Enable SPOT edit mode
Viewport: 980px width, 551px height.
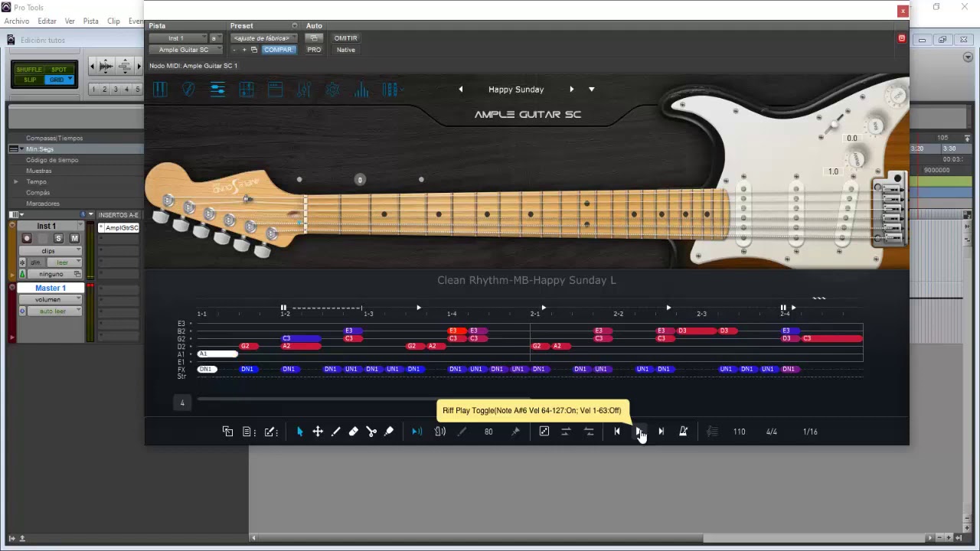click(x=59, y=70)
